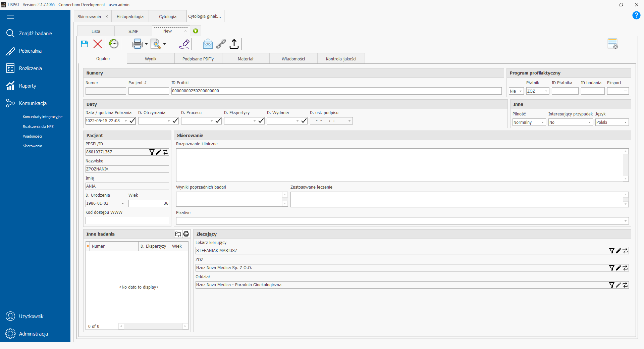
Task: Click the chain link attachment icon
Action: [x=221, y=44]
